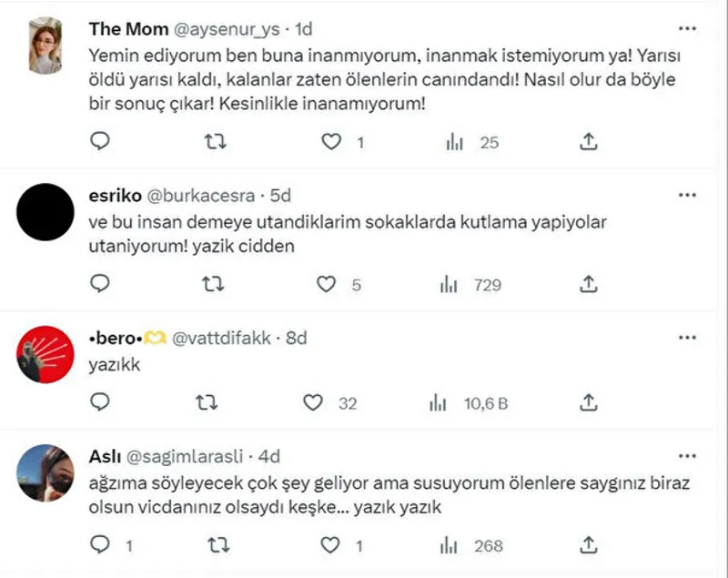Share The Mom's tweet
The height and width of the screenshot is (578, 728).
click(x=589, y=141)
